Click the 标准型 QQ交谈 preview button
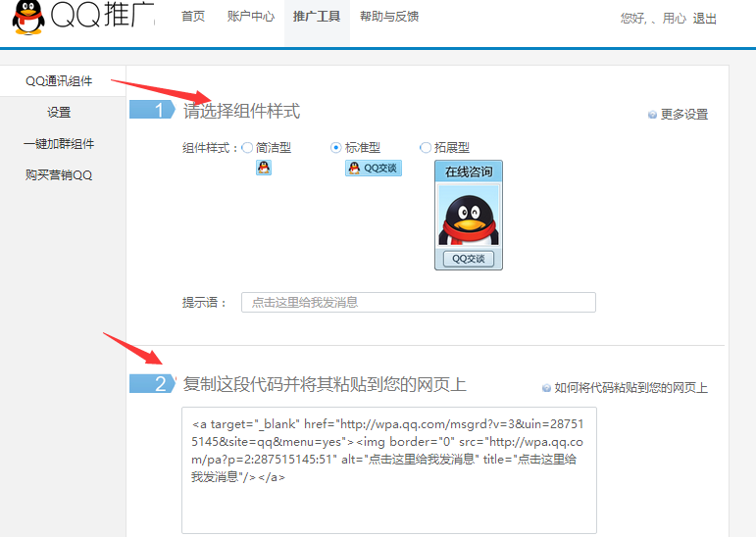 pos(374,168)
